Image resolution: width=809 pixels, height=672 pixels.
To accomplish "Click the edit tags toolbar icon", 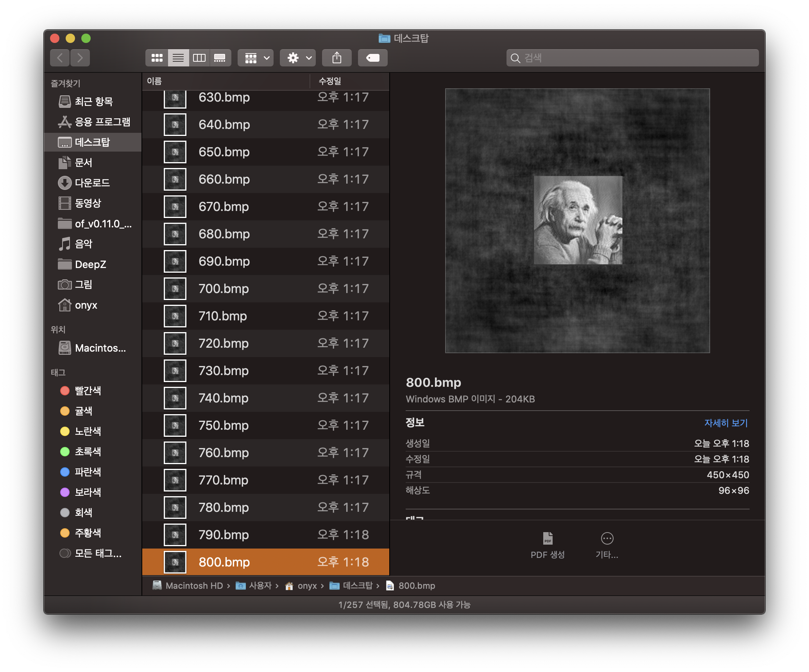I will pyautogui.click(x=372, y=58).
